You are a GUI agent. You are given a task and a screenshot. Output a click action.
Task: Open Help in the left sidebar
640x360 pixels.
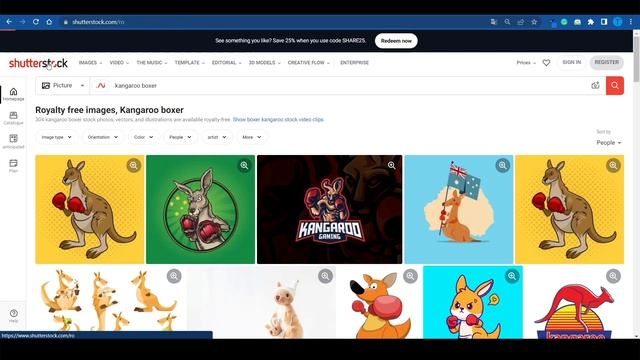[13, 316]
